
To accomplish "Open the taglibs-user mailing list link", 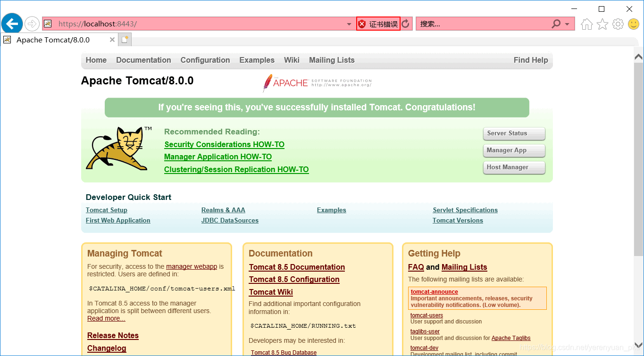I will click(425, 331).
